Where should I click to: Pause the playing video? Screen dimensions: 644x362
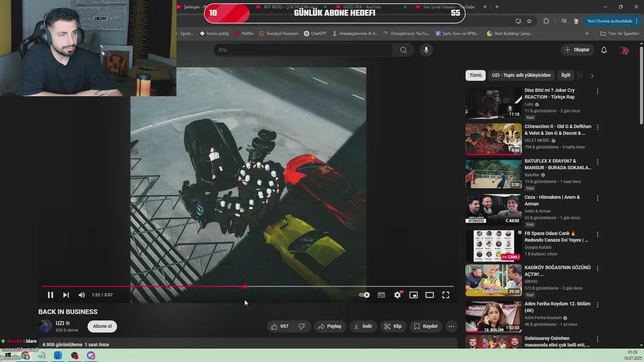50,295
